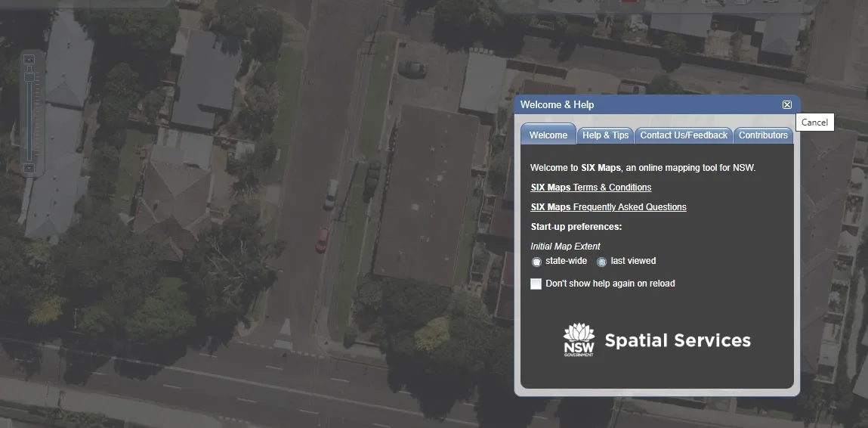Click the NSW Government Spatial Services logo
This screenshot has width=868, height=428.
[656, 340]
